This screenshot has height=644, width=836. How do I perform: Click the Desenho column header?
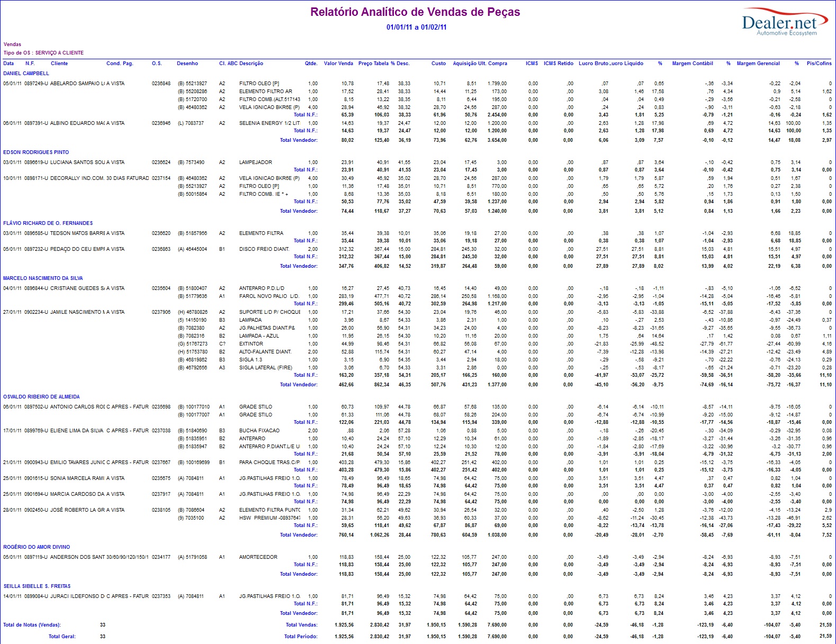[187, 64]
